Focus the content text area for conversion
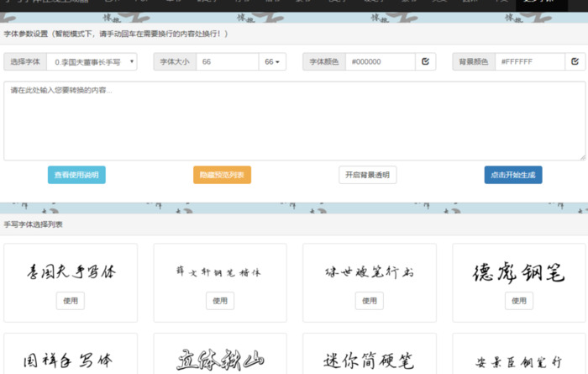The width and height of the screenshot is (588, 374). tap(294, 121)
